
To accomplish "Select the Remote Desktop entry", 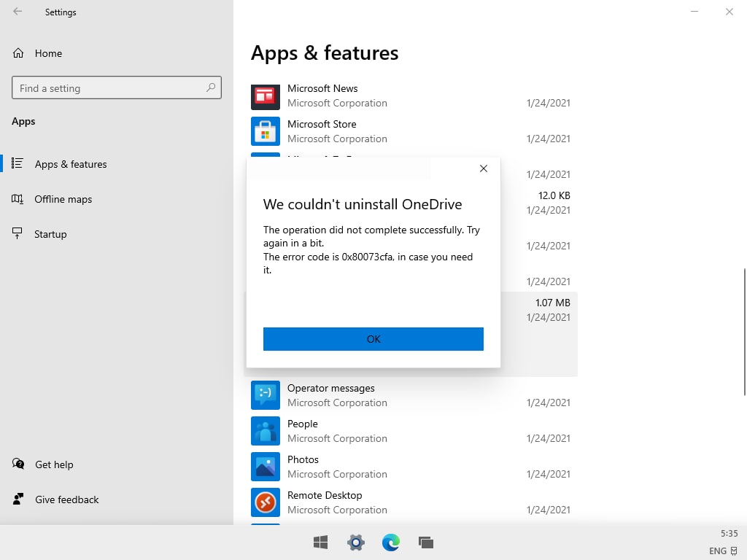I will tap(411, 502).
